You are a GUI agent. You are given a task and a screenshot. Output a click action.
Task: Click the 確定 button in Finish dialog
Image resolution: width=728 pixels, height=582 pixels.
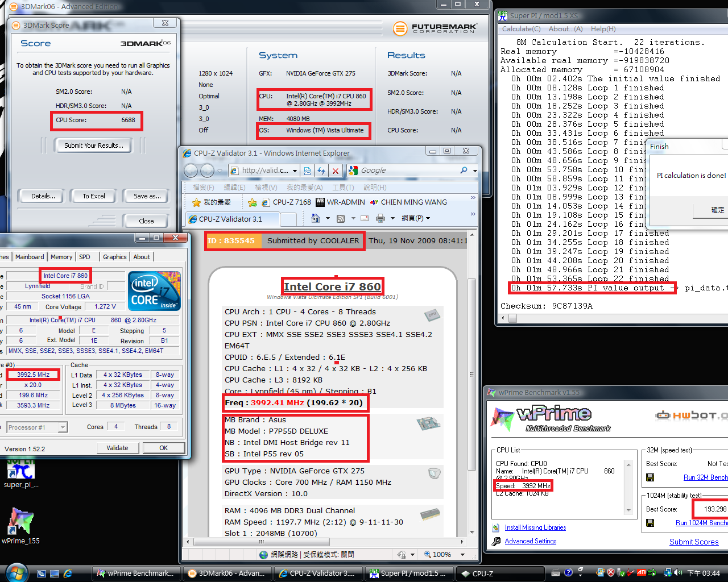tap(710, 210)
